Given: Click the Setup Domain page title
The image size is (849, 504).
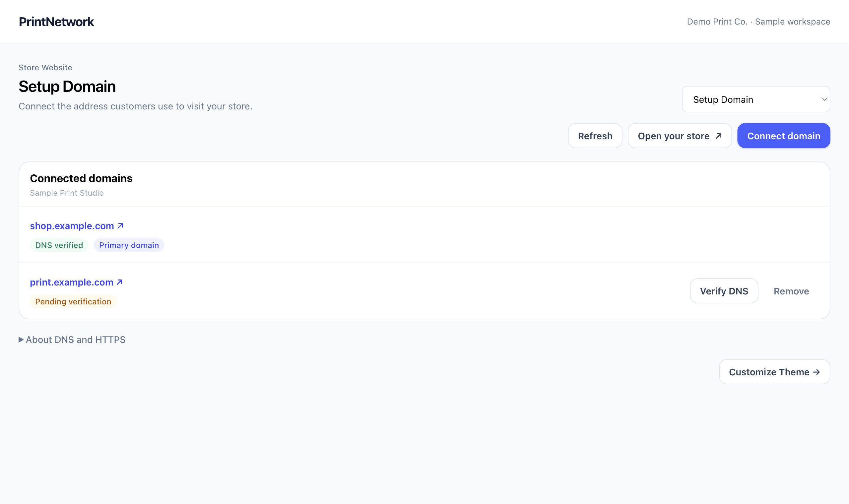Looking at the screenshot, I should (x=67, y=87).
